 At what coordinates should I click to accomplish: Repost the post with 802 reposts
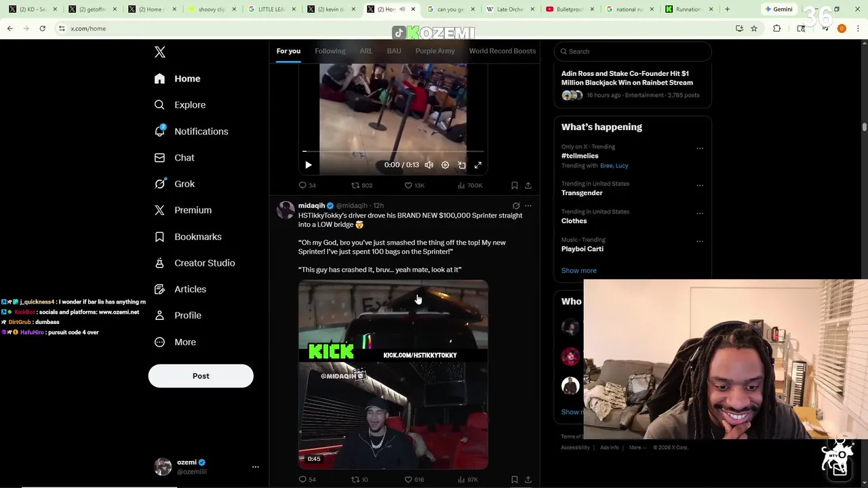[361, 185]
